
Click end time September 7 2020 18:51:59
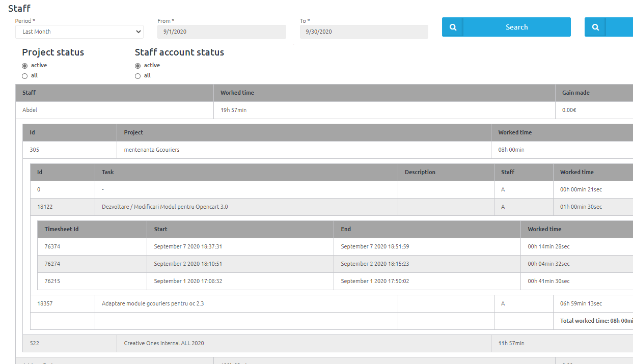375,246
